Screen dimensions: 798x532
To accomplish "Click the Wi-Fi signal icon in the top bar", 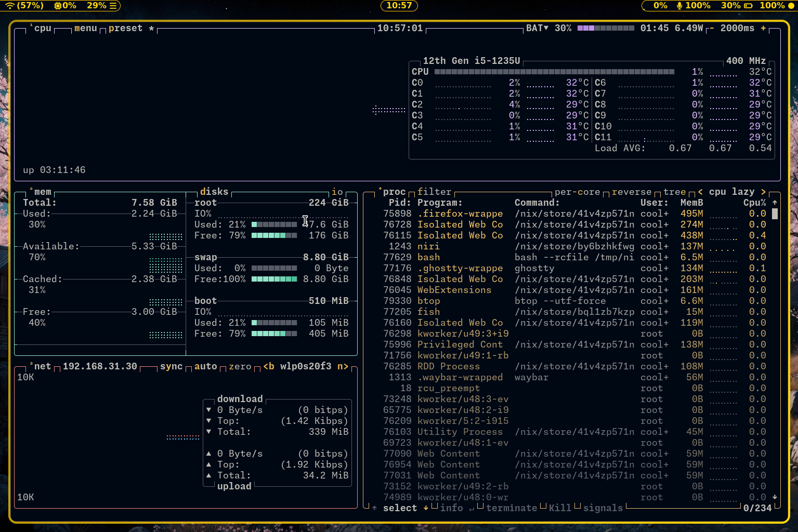I will [10, 6].
